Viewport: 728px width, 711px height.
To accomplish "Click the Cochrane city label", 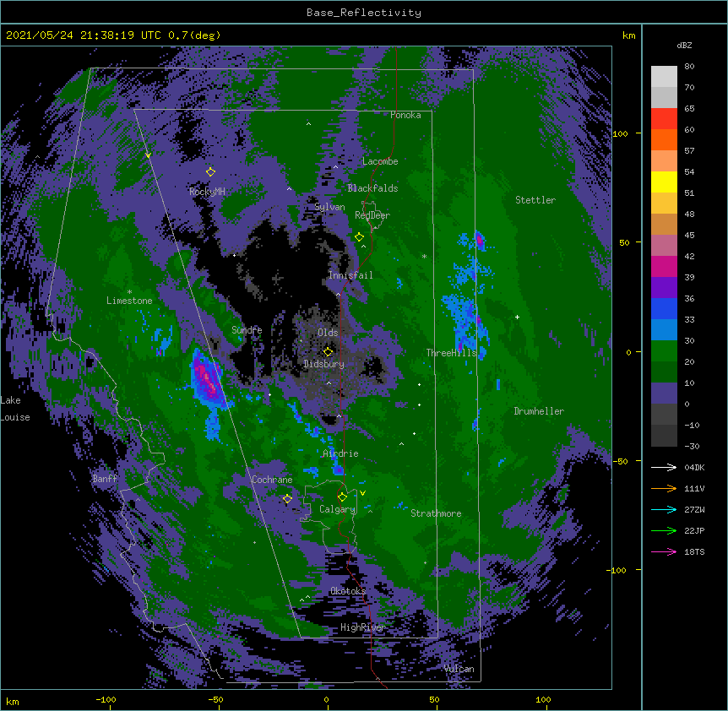I will tap(272, 480).
